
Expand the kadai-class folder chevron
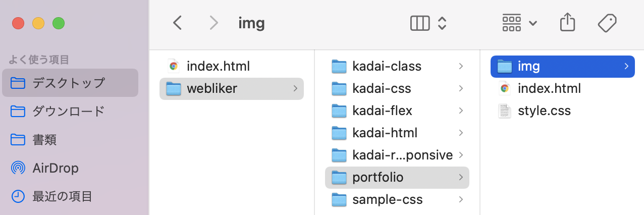(461, 66)
